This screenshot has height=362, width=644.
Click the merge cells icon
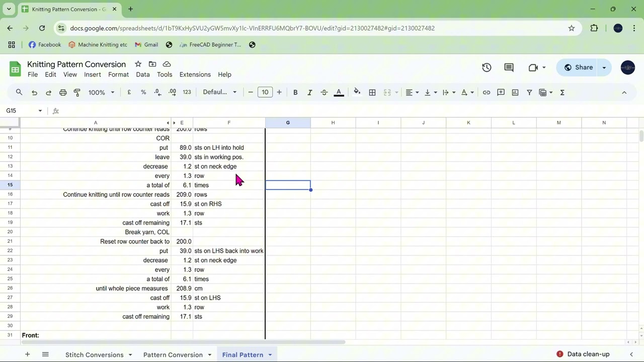click(x=387, y=93)
